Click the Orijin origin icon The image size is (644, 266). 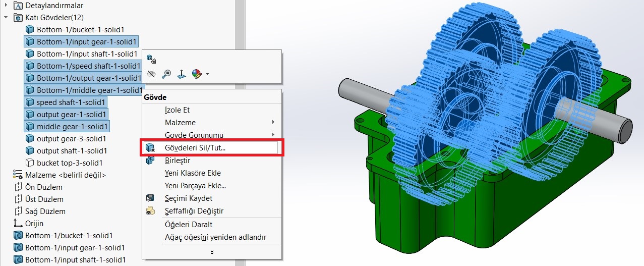(18, 223)
